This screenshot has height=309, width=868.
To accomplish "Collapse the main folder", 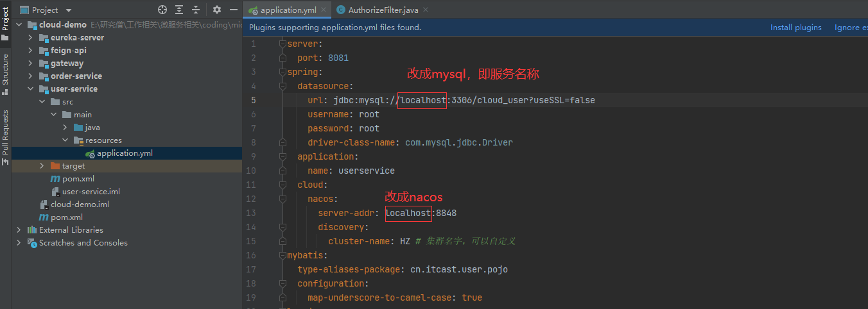I will (x=53, y=115).
